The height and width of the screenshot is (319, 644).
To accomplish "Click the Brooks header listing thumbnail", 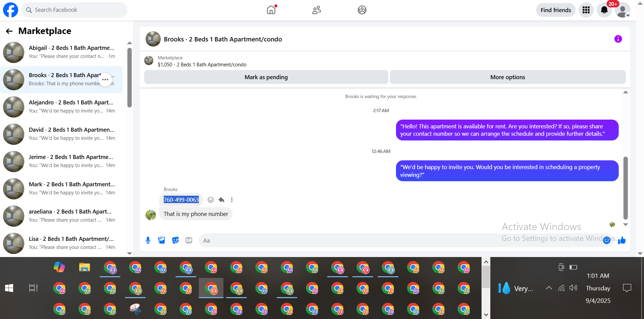I will 153,39.
